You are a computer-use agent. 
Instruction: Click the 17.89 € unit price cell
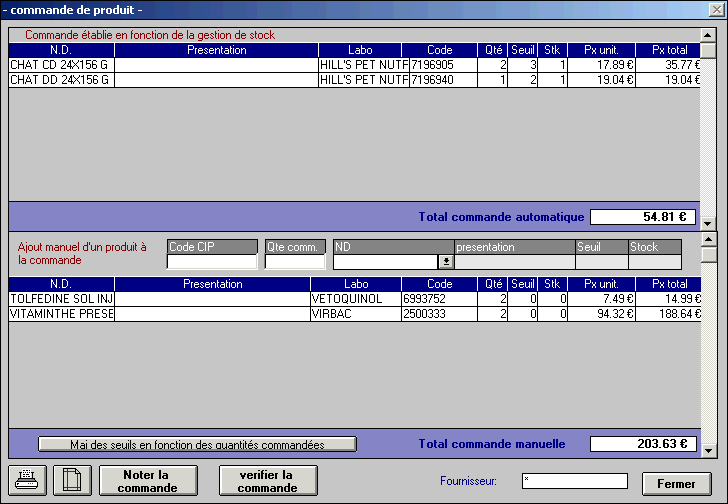click(601, 65)
